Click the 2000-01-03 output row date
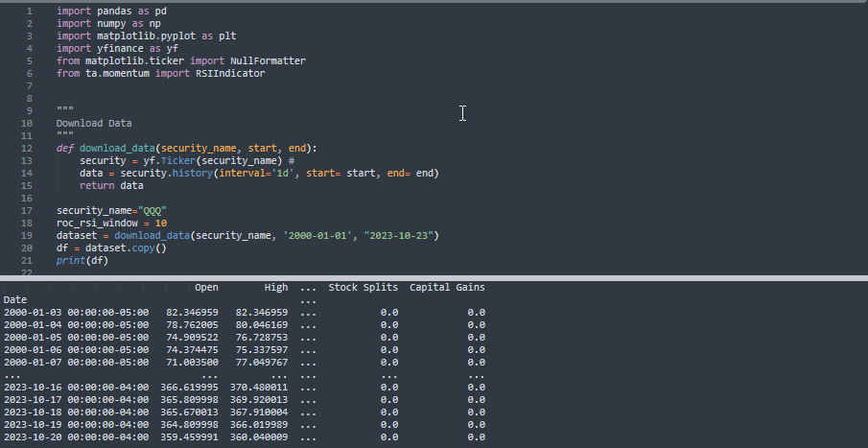868x448 pixels. [x=34, y=313]
